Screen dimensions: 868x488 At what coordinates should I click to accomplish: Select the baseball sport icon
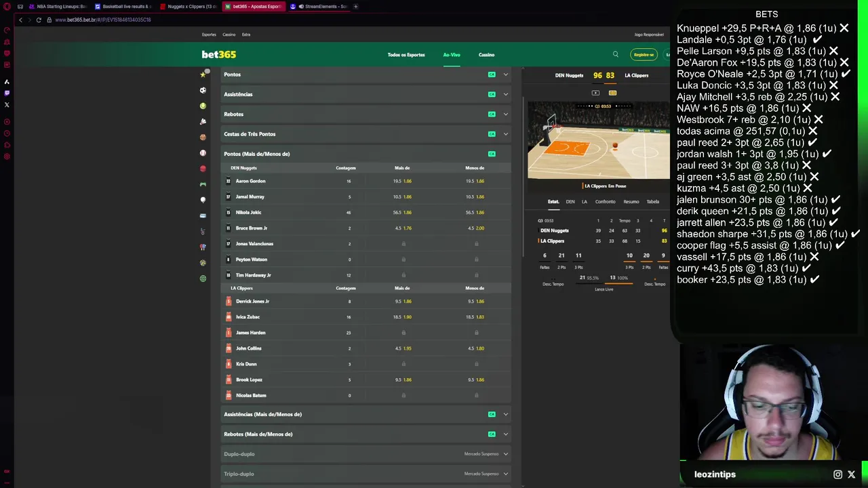(x=203, y=152)
